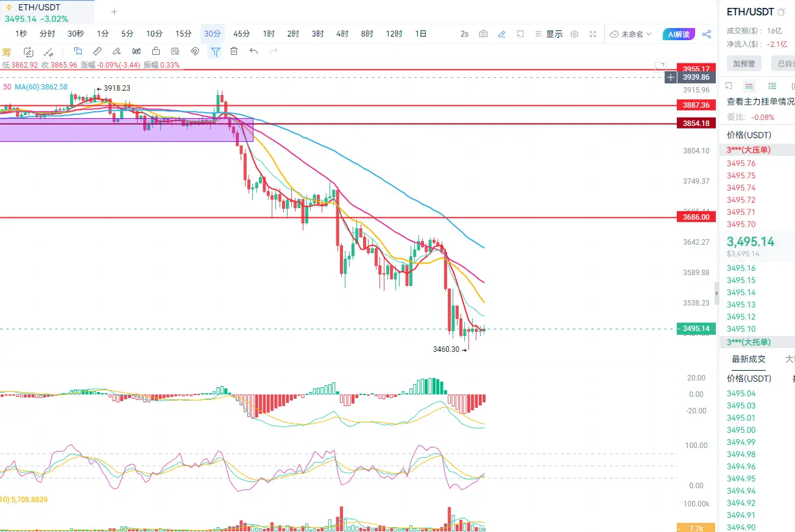795x532 pixels.
Task: Open the AI解读 analysis button
Action: pos(679,34)
